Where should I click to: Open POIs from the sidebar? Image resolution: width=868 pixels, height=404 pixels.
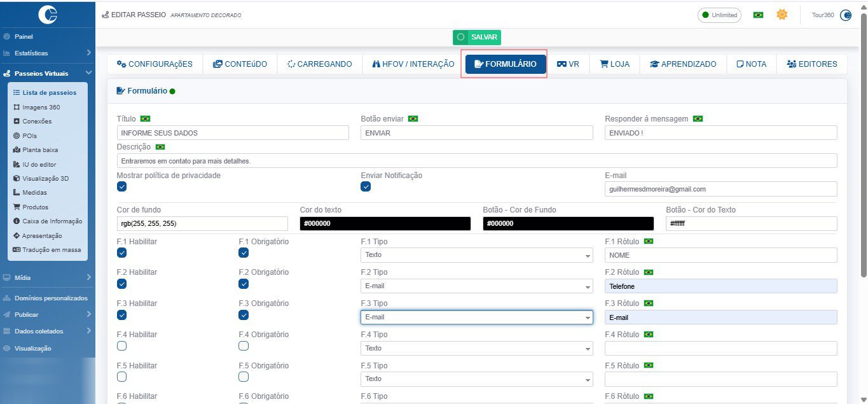pos(29,136)
